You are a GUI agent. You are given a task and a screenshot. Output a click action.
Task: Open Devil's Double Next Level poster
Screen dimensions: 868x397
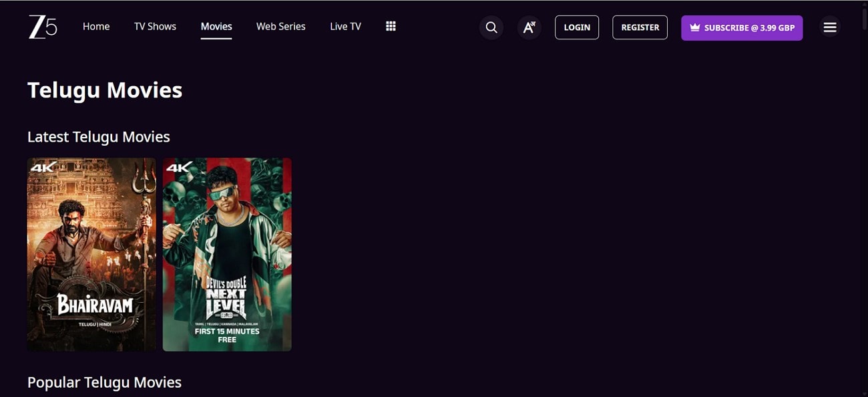point(227,254)
